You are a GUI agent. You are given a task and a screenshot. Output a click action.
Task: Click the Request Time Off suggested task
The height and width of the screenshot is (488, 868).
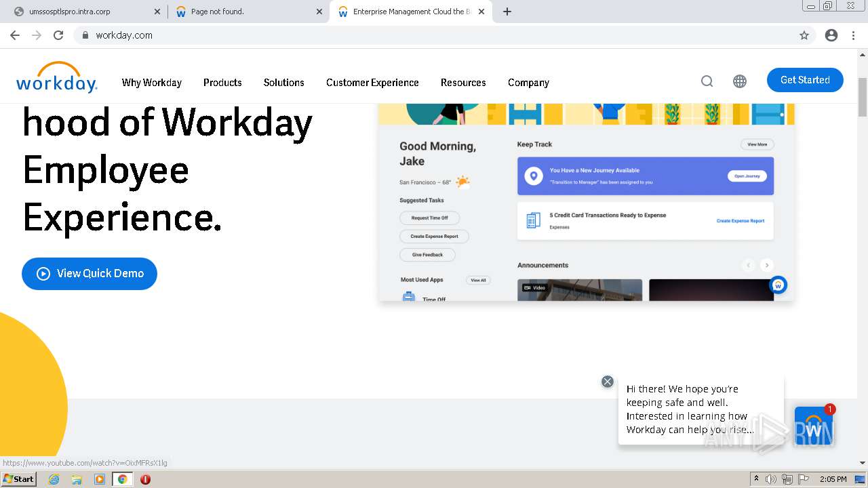[x=429, y=218]
